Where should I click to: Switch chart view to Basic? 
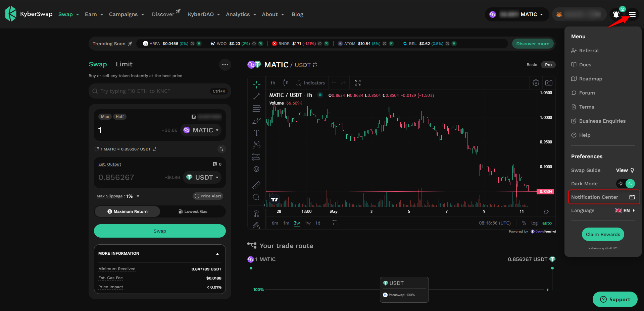click(532, 65)
